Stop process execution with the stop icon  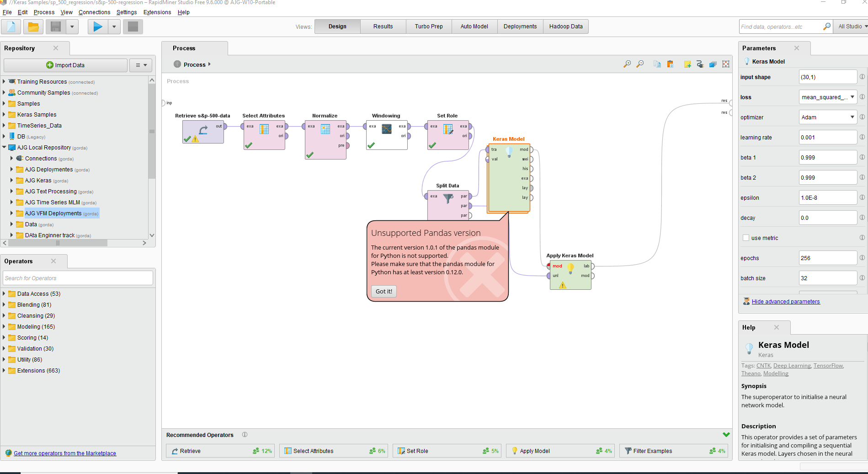tap(133, 27)
